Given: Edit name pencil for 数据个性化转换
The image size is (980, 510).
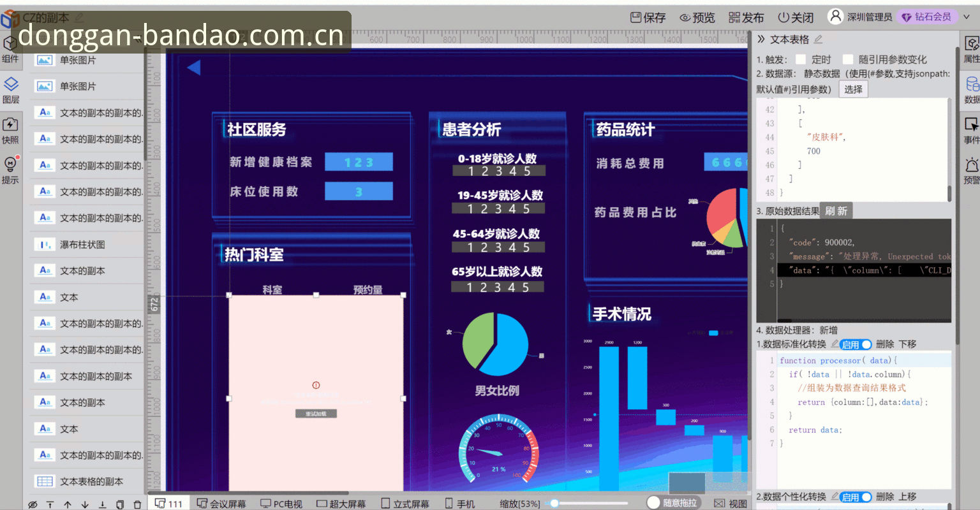Looking at the screenshot, I should point(835,496).
